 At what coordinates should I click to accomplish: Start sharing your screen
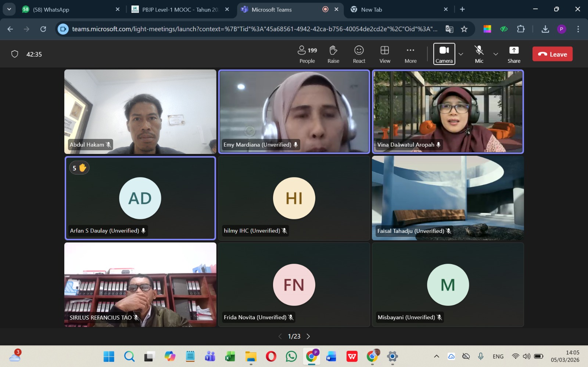[x=513, y=54]
